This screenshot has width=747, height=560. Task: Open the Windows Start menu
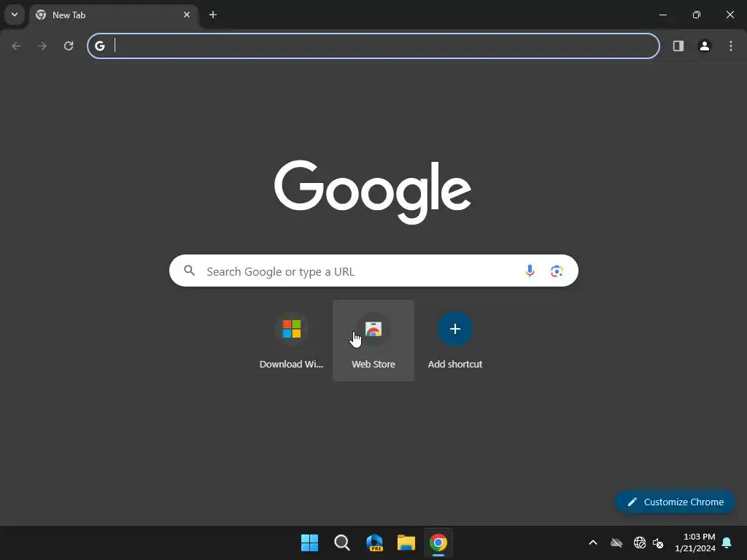point(309,542)
